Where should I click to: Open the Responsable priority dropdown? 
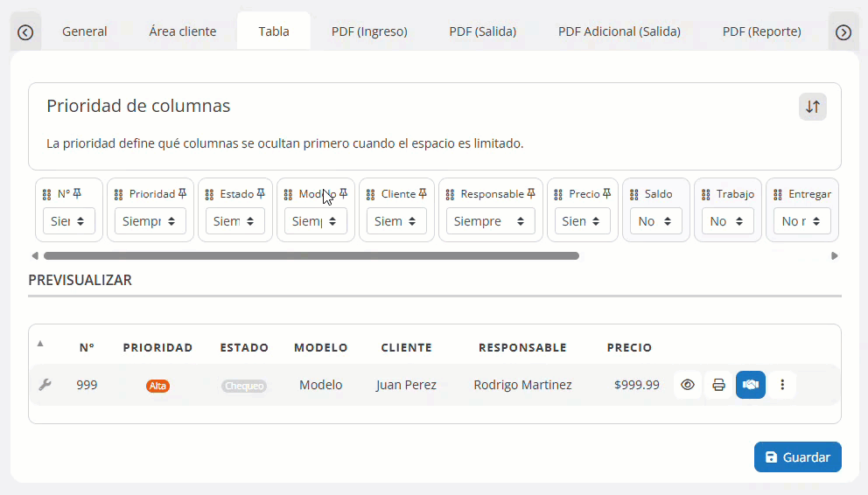click(490, 221)
